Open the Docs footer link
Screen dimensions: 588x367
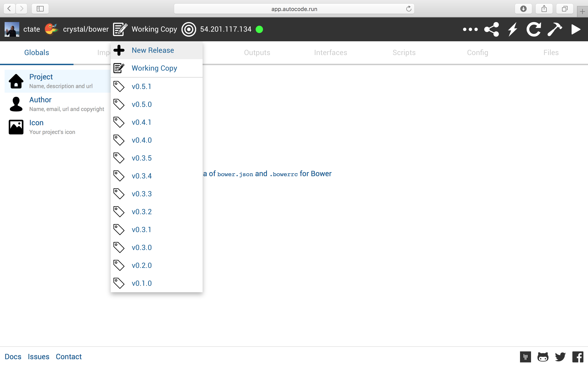pos(13,356)
